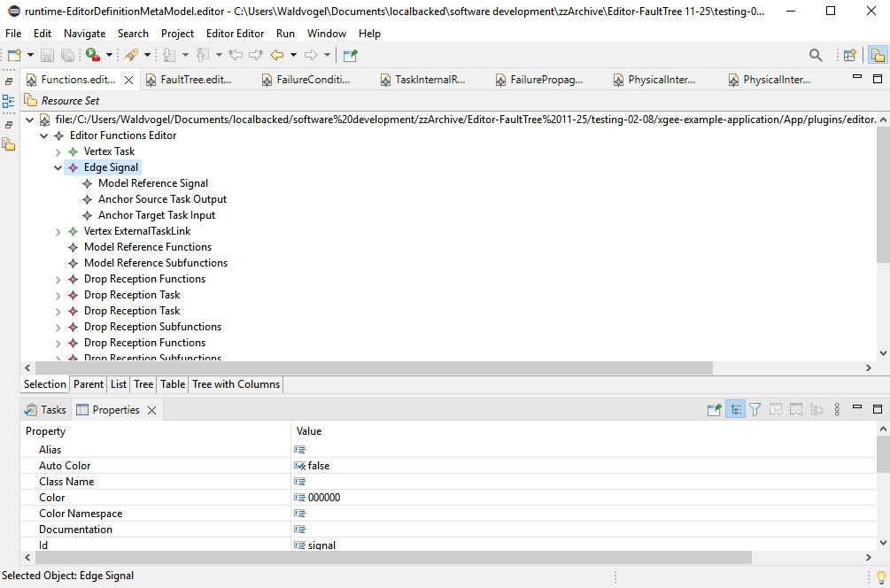Viewport: 890px width, 588px height.
Task: Click the Properties view vertical scrollbar
Action: (x=883, y=454)
